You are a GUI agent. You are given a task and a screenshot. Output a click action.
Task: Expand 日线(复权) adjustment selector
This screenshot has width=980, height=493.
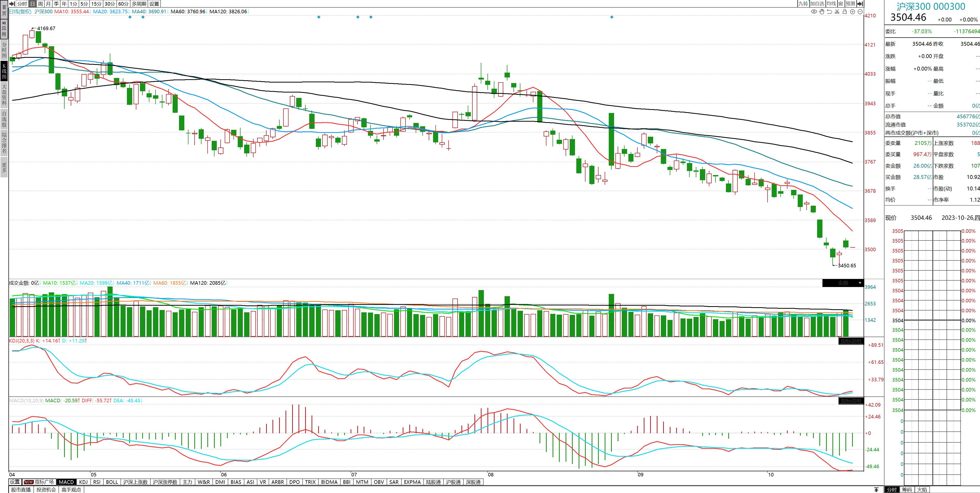coord(20,12)
